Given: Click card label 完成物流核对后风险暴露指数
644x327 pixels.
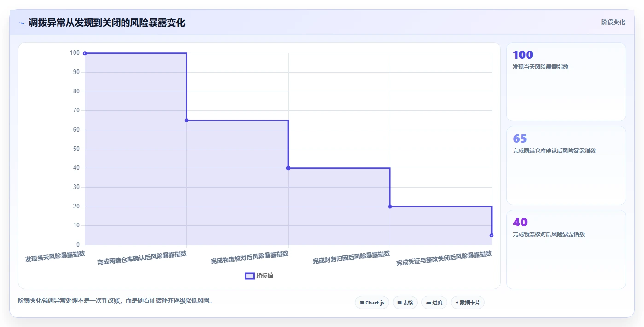Looking at the screenshot, I should [x=549, y=235].
